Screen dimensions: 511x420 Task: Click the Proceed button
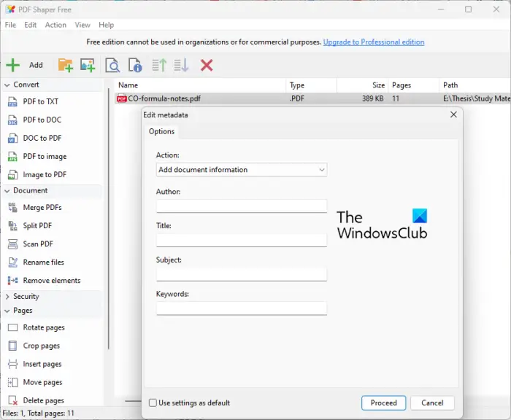coord(383,402)
